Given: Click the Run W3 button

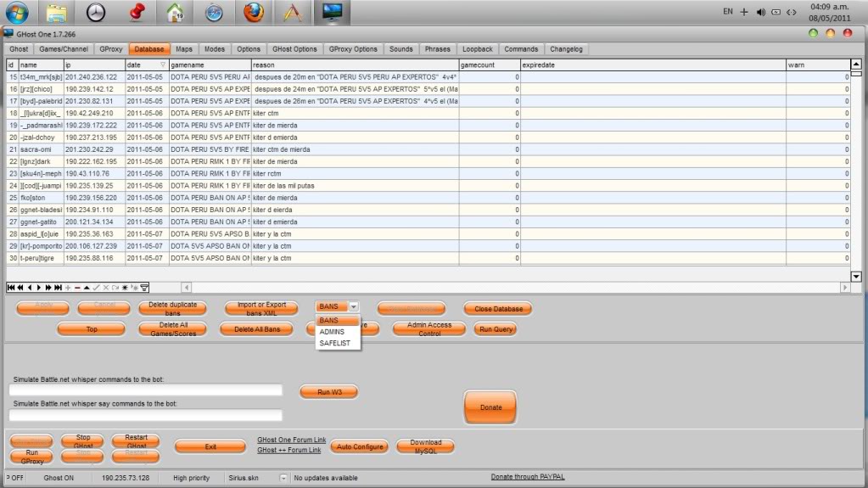Looking at the screenshot, I should (x=329, y=392).
